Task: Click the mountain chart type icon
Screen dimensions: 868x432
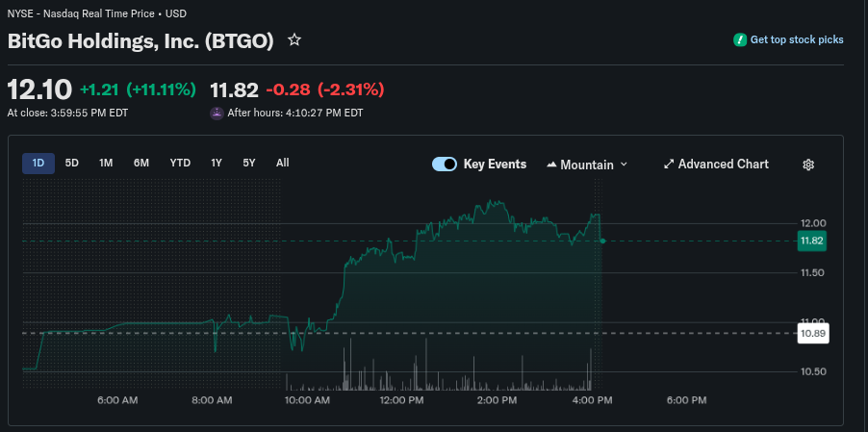Action: point(551,165)
